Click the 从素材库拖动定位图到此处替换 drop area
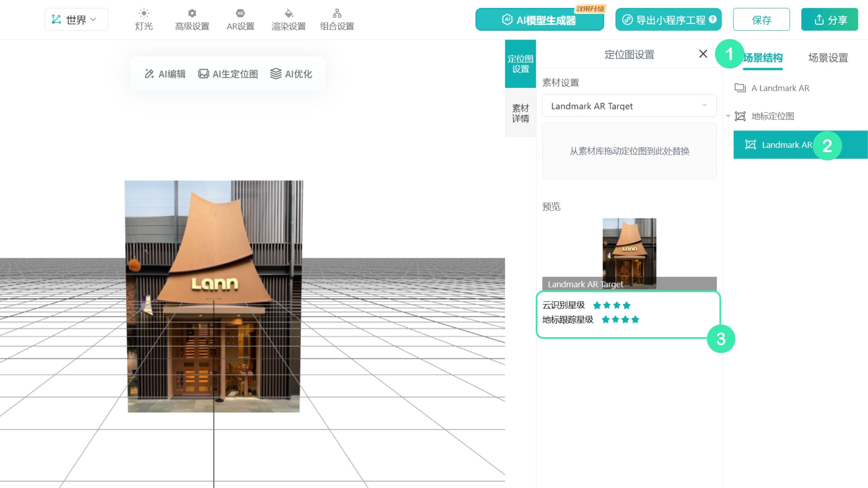Viewport: 868px width, 488px height. (629, 151)
